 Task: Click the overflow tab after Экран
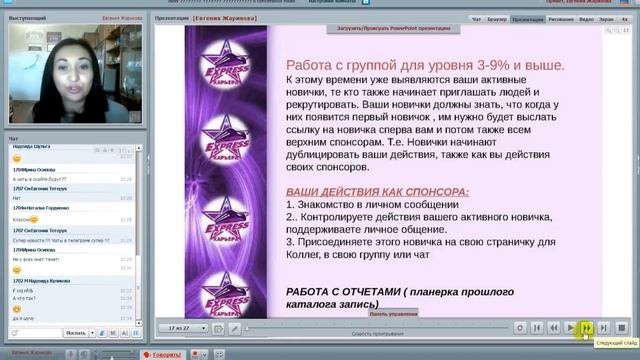click(624, 19)
